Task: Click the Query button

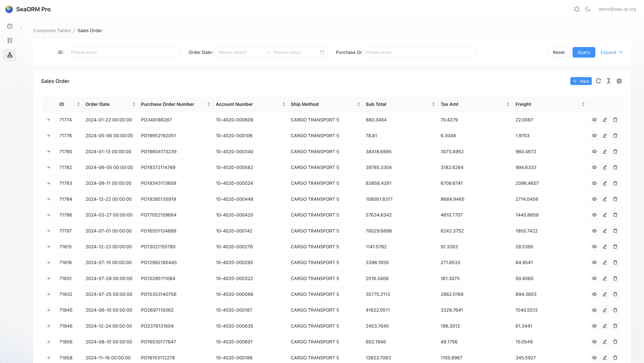Action: [x=584, y=52]
